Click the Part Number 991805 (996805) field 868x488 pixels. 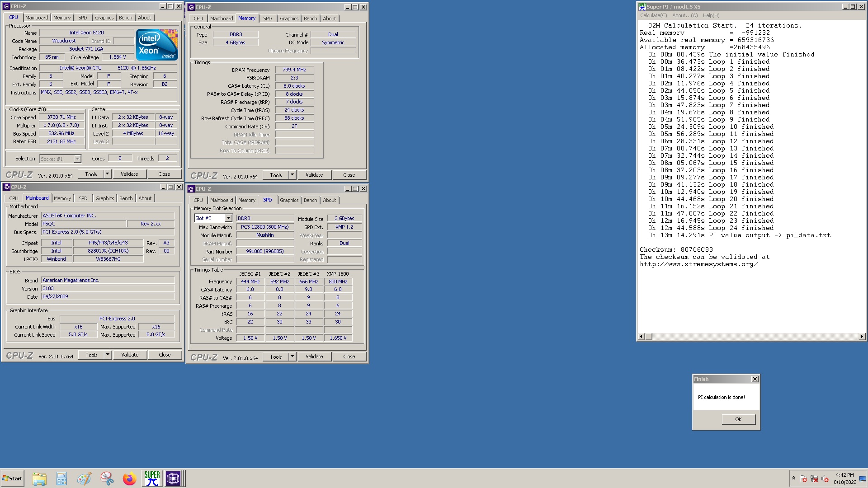pyautogui.click(x=265, y=251)
